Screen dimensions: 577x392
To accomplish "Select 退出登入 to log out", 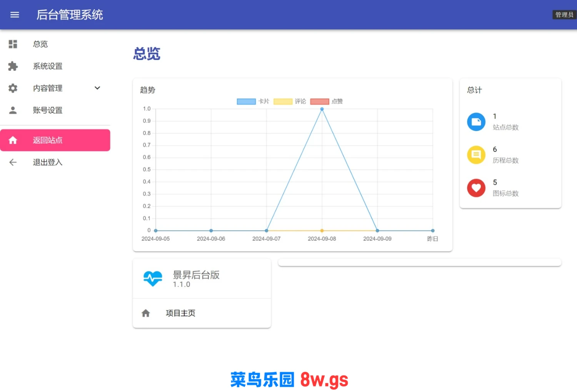I will pos(55,162).
